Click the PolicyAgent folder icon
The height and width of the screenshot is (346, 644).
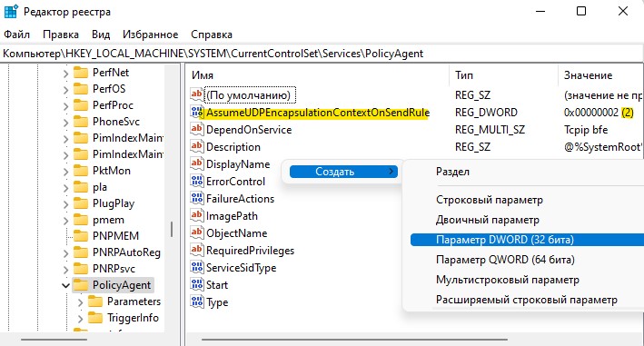(x=81, y=285)
